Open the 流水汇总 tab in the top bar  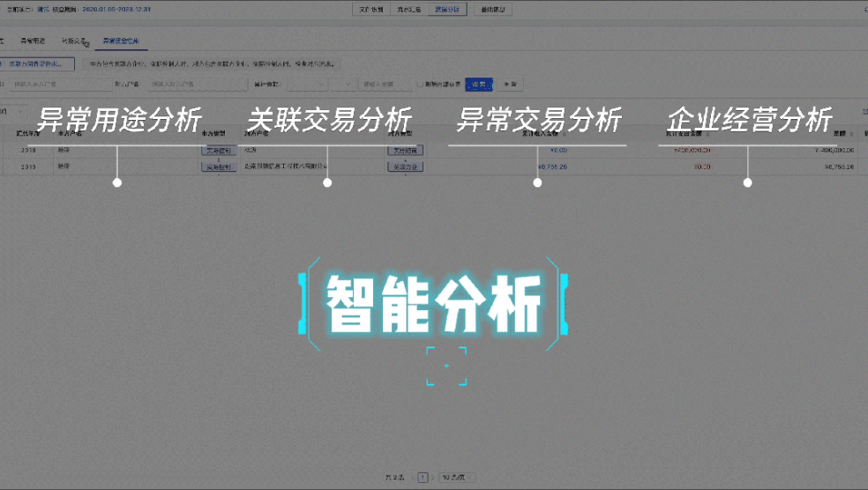pos(412,10)
